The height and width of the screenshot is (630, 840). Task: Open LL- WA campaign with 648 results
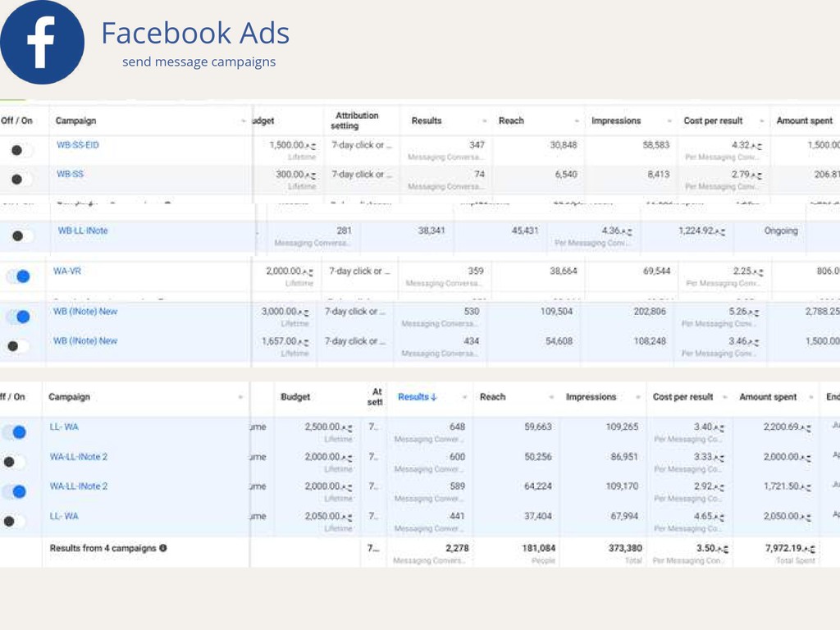[64, 427]
